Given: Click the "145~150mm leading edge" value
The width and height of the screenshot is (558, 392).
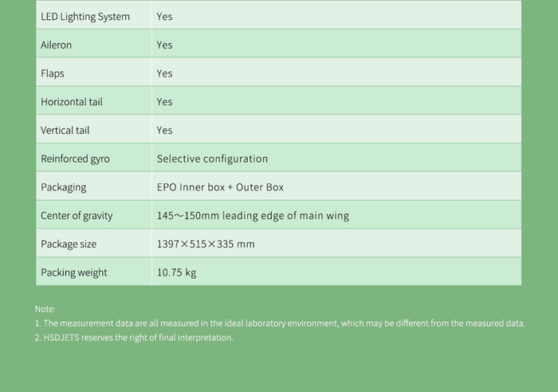Looking at the screenshot, I should pyautogui.click(x=253, y=216).
